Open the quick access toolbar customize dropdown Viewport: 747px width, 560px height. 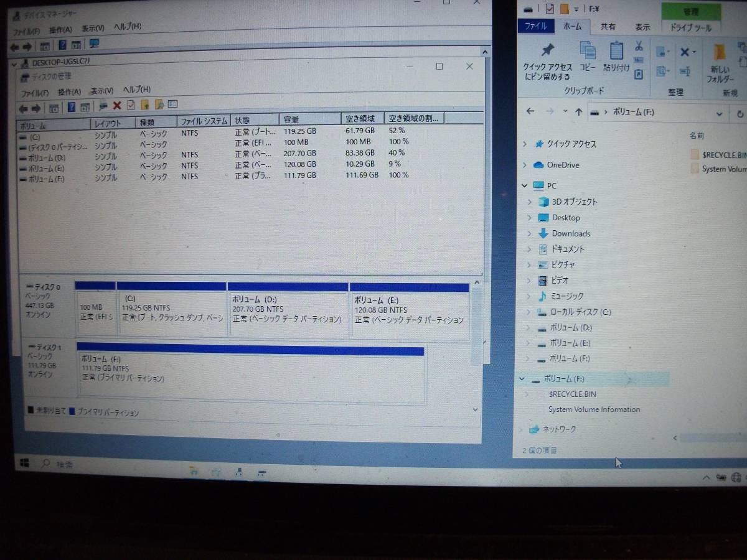tap(576, 9)
